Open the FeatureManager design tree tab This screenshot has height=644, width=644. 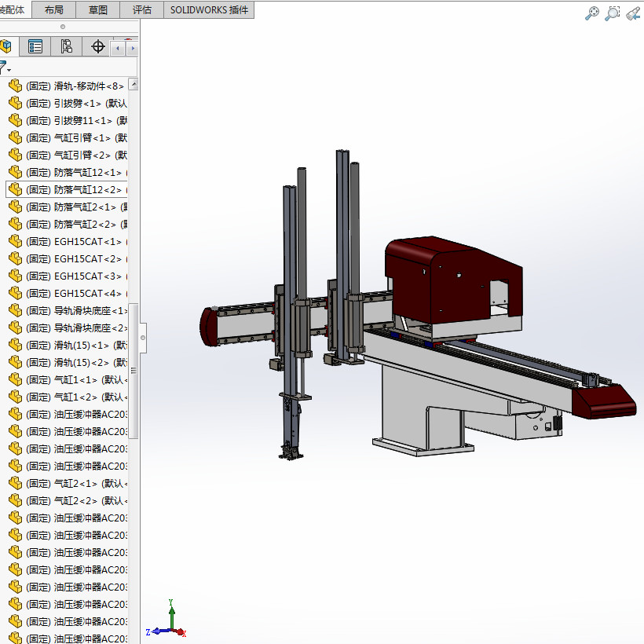(x=6, y=46)
